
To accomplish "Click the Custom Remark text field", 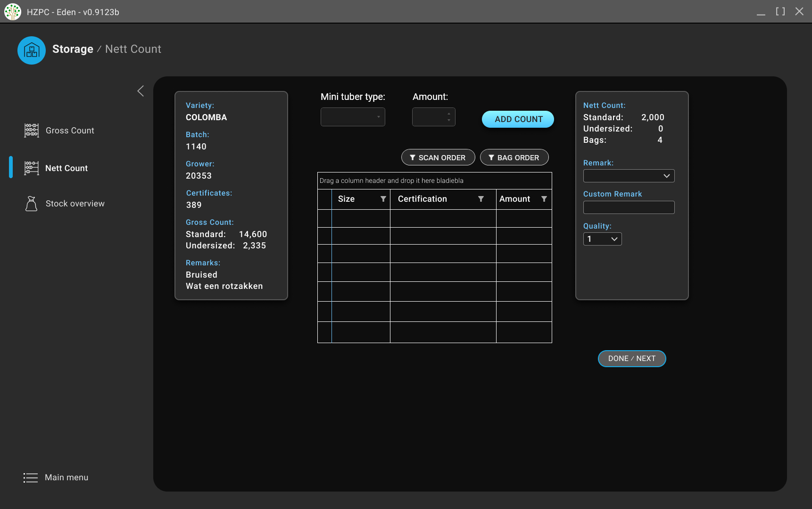I will click(x=629, y=207).
